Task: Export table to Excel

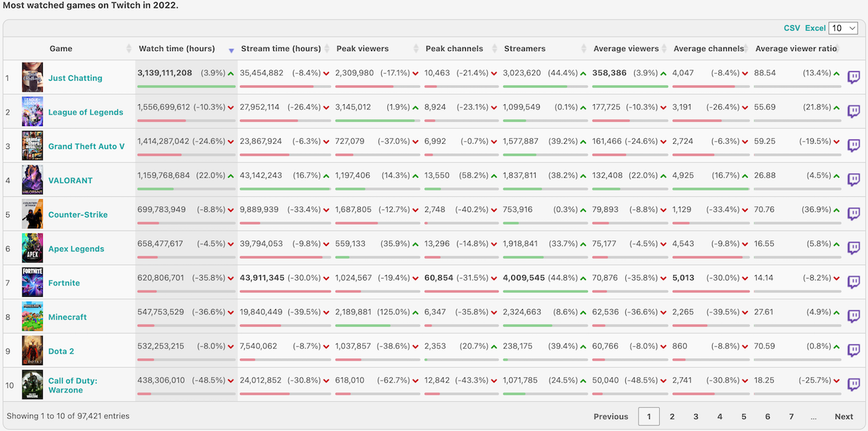Action: (x=815, y=28)
